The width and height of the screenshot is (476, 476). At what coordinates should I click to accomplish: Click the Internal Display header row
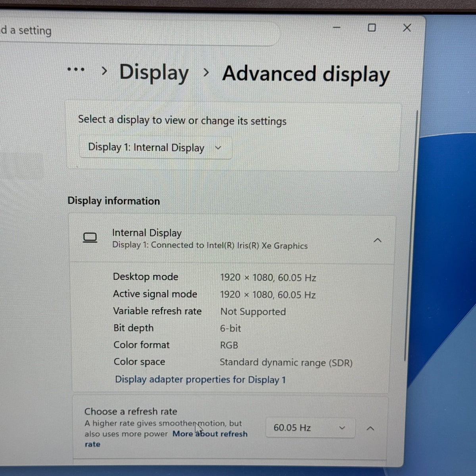point(232,239)
